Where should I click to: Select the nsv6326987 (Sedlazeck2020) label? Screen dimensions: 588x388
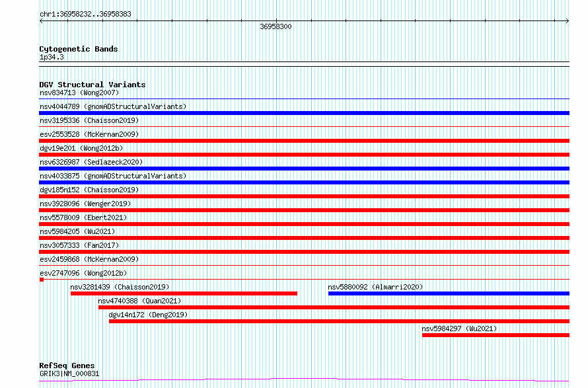click(x=91, y=162)
